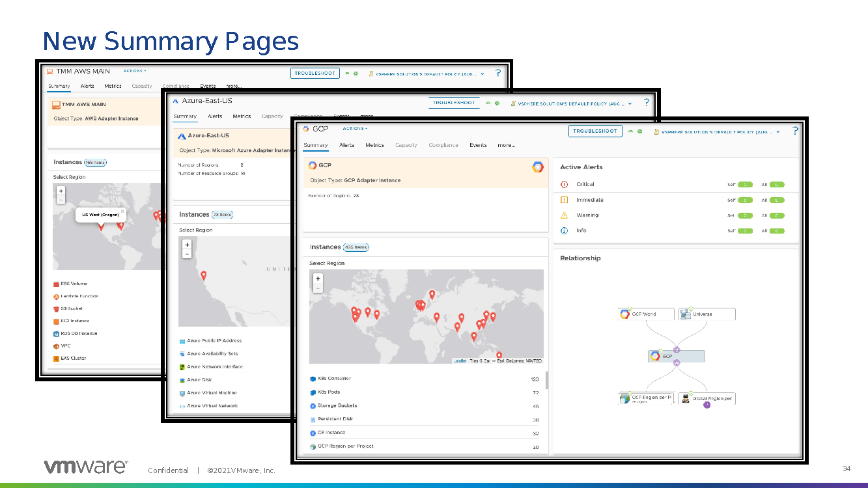Open the Actions menu for TMM AWS MAIN
The image size is (868, 488).
(135, 71)
